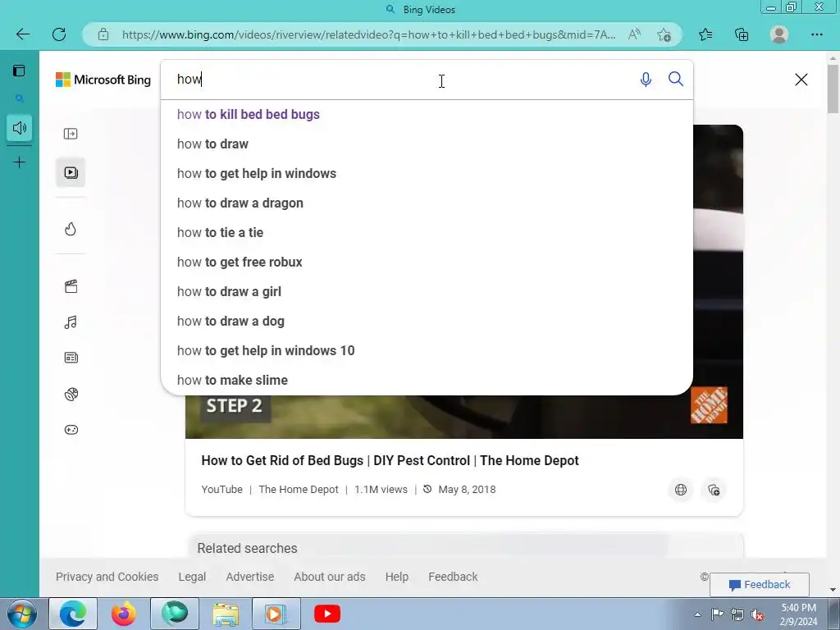Choose suggestion how to draw a girl
This screenshot has width=840, height=630.
click(427, 291)
